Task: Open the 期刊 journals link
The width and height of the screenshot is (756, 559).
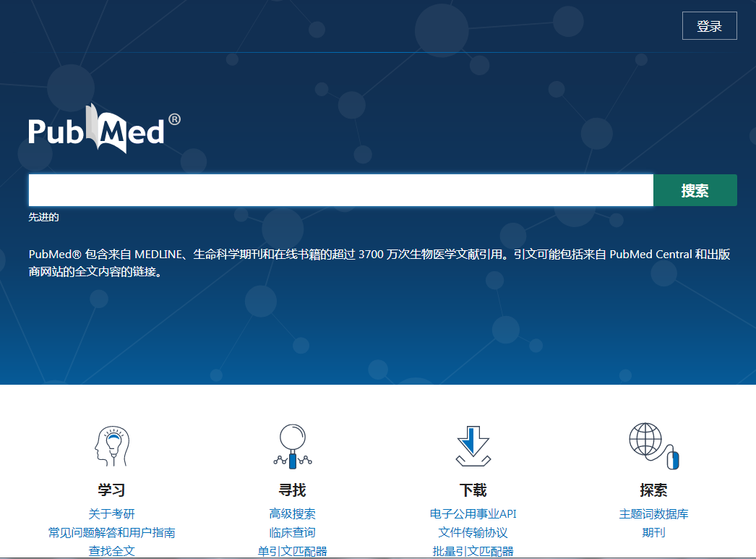Action: pyautogui.click(x=653, y=533)
